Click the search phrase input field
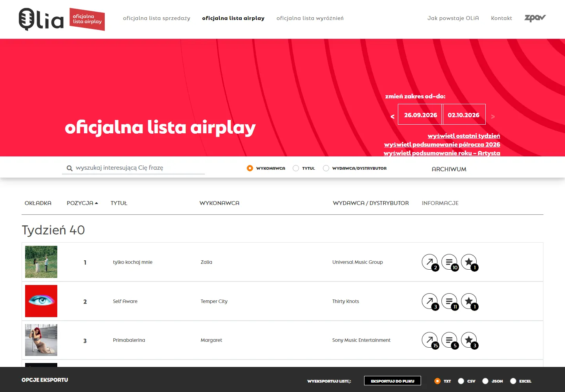This screenshot has width=565, height=392. tap(133, 168)
